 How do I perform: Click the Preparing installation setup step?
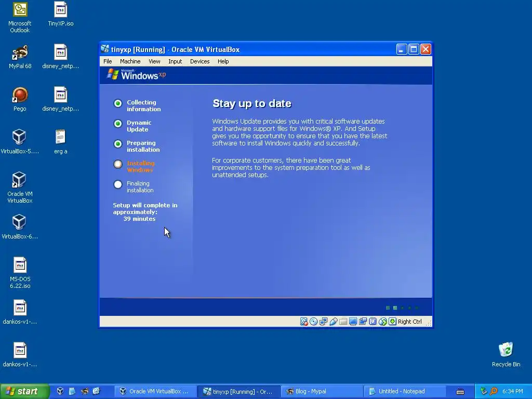(137, 146)
